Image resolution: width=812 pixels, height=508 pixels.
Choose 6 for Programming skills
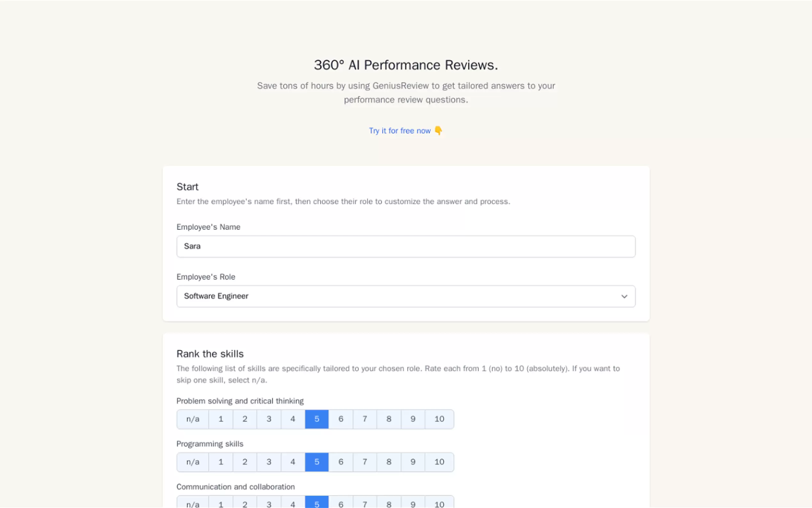tap(341, 462)
